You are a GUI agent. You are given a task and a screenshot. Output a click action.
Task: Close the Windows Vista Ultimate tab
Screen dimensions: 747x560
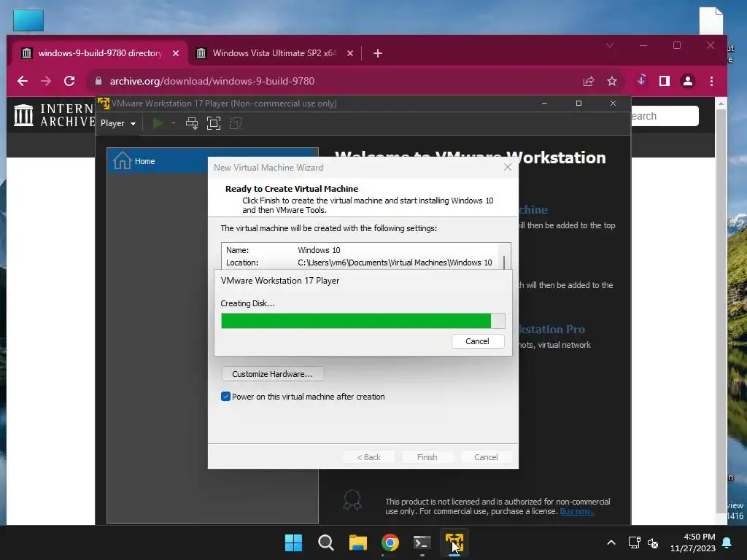click(x=350, y=53)
